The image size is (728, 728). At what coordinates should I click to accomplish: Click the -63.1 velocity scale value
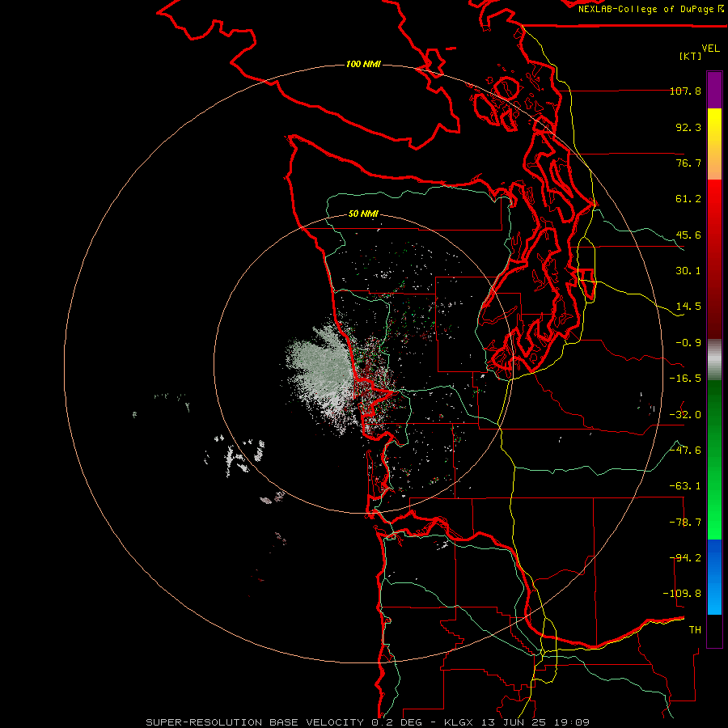pyautogui.click(x=685, y=486)
